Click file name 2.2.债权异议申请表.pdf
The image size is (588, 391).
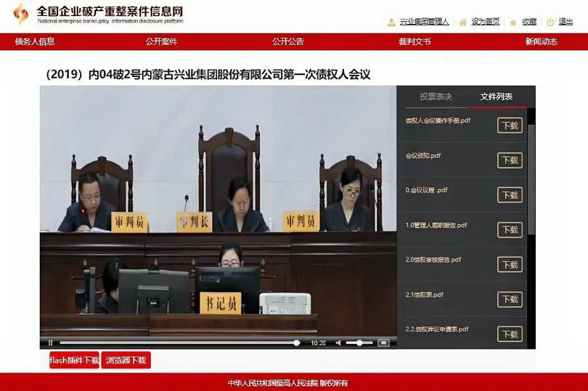point(437,329)
